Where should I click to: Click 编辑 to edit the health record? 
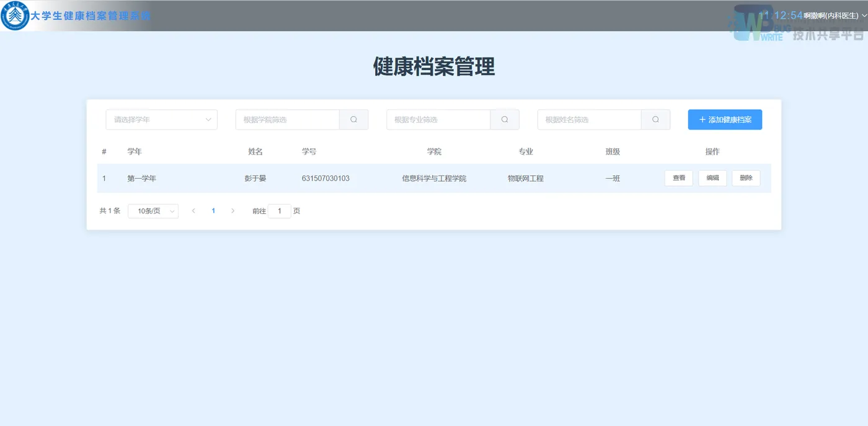pyautogui.click(x=712, y=178)
